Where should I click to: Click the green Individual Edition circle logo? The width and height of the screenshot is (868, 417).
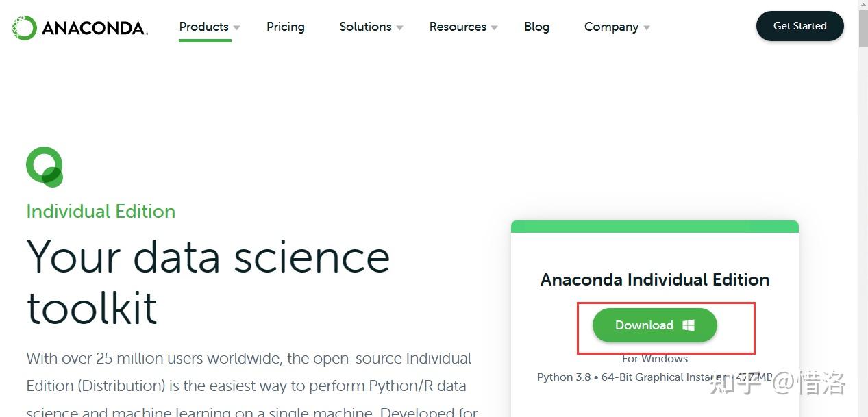click(44, 166)
